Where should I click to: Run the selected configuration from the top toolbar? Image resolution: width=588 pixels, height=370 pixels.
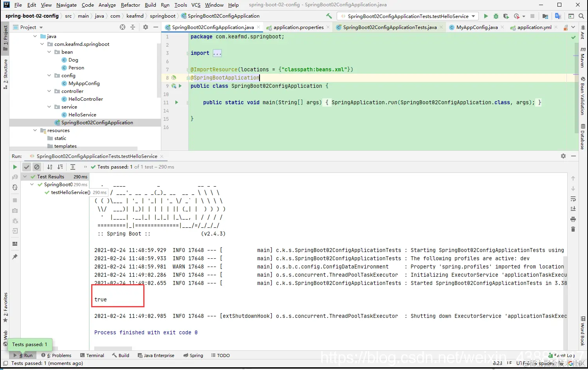click(x=486, y=16)
